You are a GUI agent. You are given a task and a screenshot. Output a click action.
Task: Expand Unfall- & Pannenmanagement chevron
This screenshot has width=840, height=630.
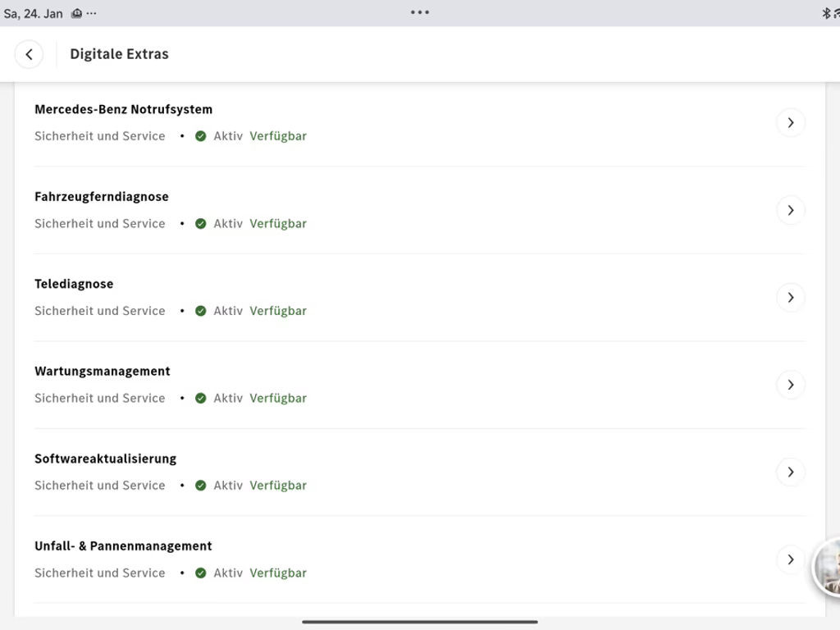[x=790, y=559]
